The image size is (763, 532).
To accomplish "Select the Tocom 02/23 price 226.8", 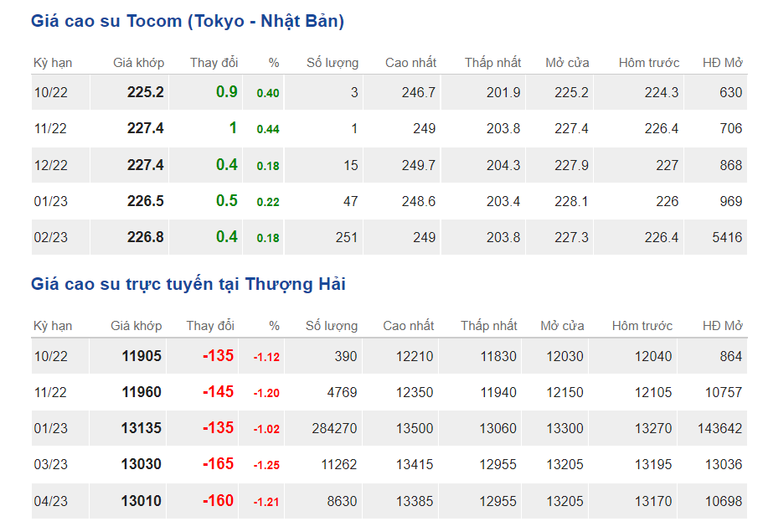I will click(x=146, y=237).
